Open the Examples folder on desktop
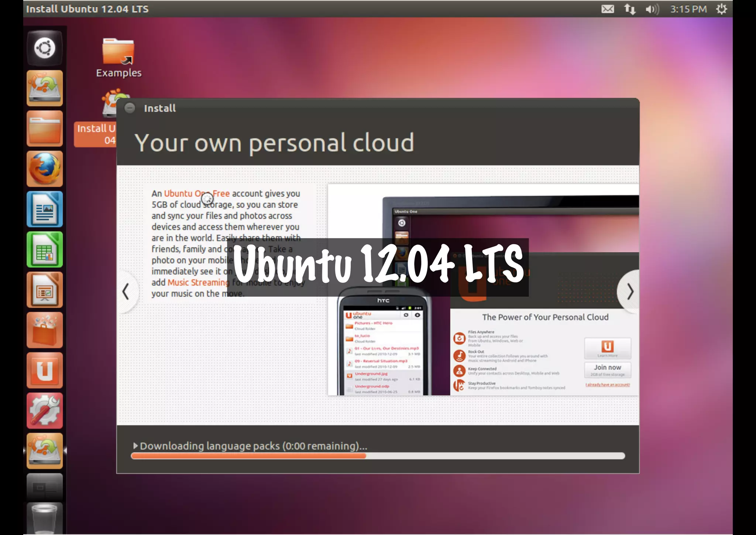 pyautogui.click(x=118, y=58)
